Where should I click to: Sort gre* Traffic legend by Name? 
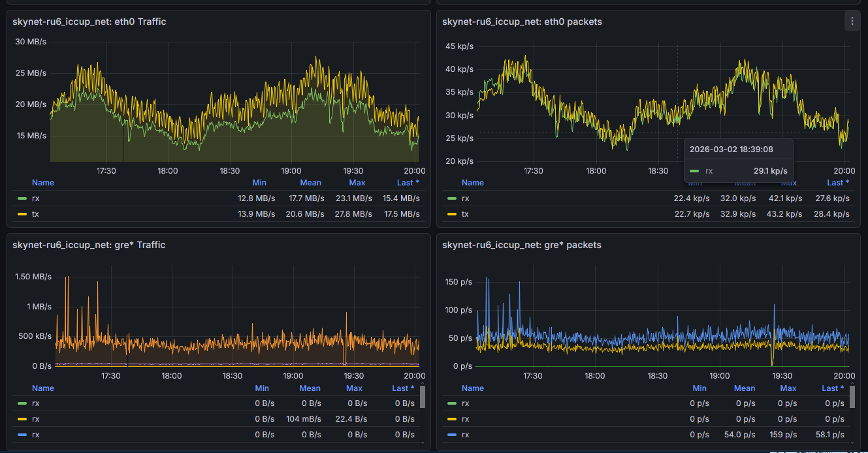coord(43,388)
